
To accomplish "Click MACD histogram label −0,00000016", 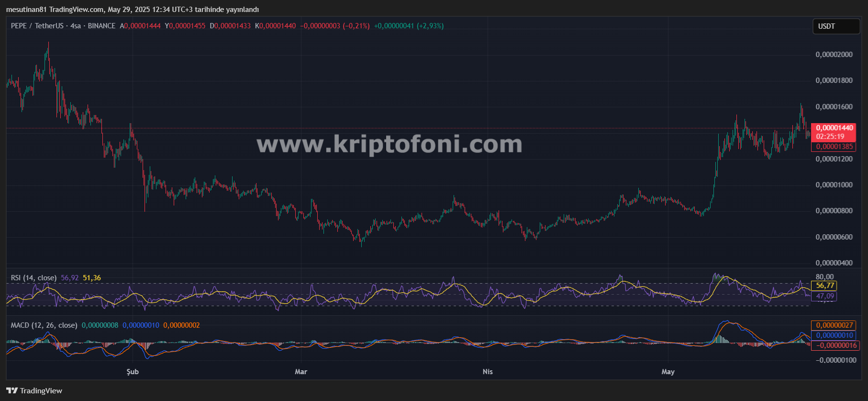I will 835,345.
